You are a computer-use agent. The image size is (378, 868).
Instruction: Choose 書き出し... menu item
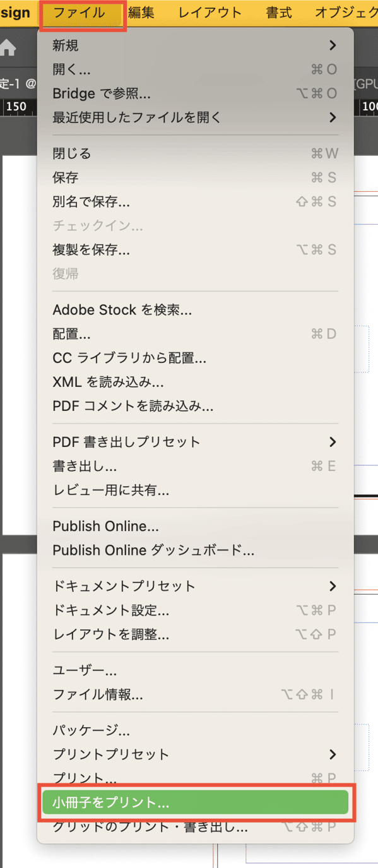click(x=196, y=466)
